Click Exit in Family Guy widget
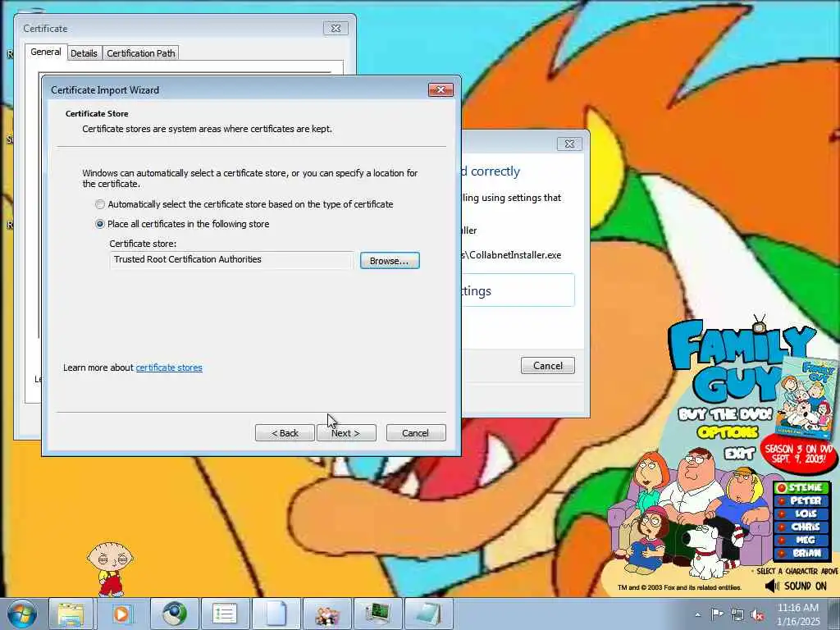840x630 pixels. coord(740,453)
